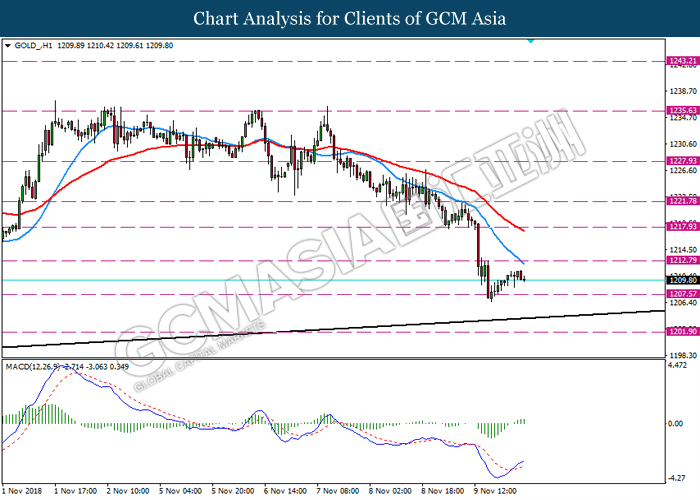Select the cyan current price line

pyautogui.click(x=333, y=280)
